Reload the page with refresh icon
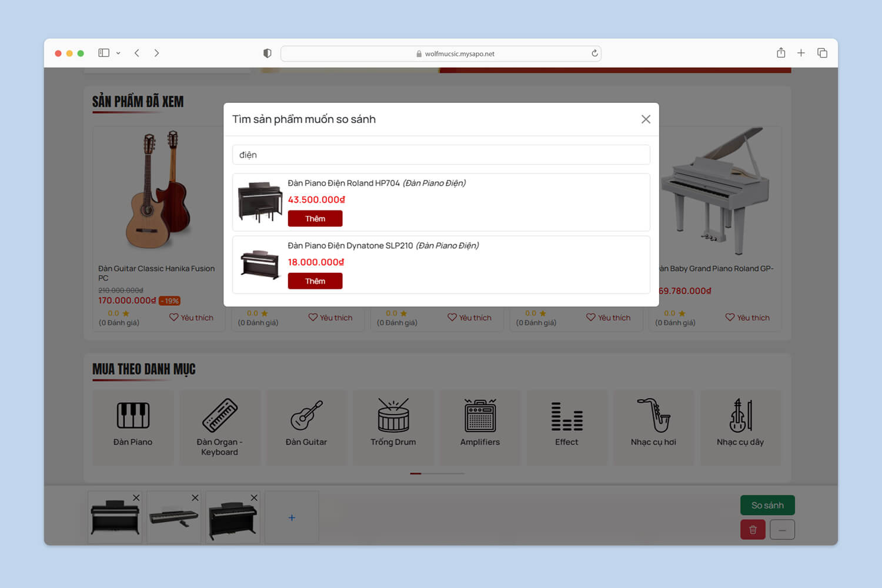 (594, 54)
